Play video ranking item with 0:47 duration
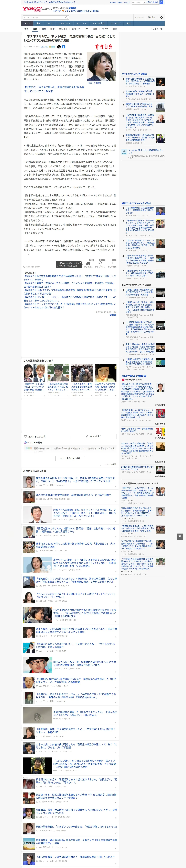This screenshot has width=186, height=868. [160, 293]
